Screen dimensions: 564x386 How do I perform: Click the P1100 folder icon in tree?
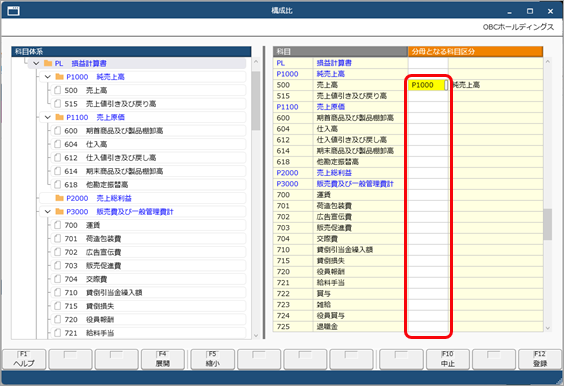pyautogui.click(x=59, y=117)
